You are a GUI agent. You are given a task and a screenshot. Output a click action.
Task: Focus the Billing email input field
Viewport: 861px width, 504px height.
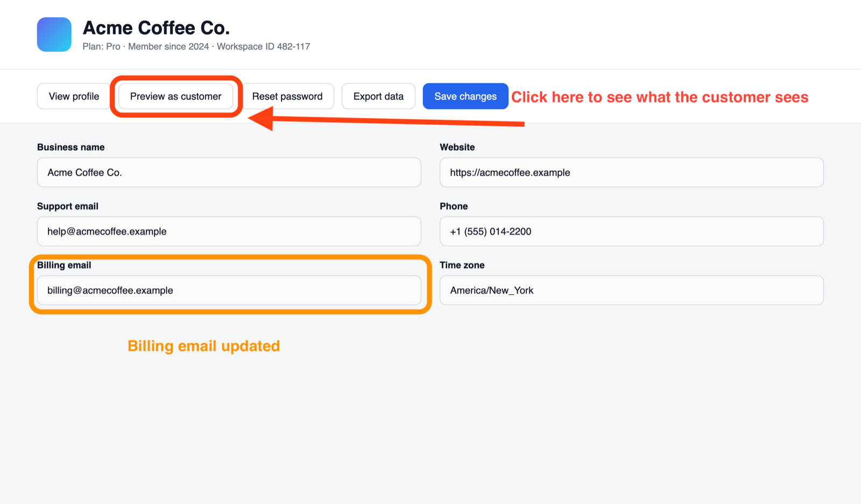[x=229, y=290]
